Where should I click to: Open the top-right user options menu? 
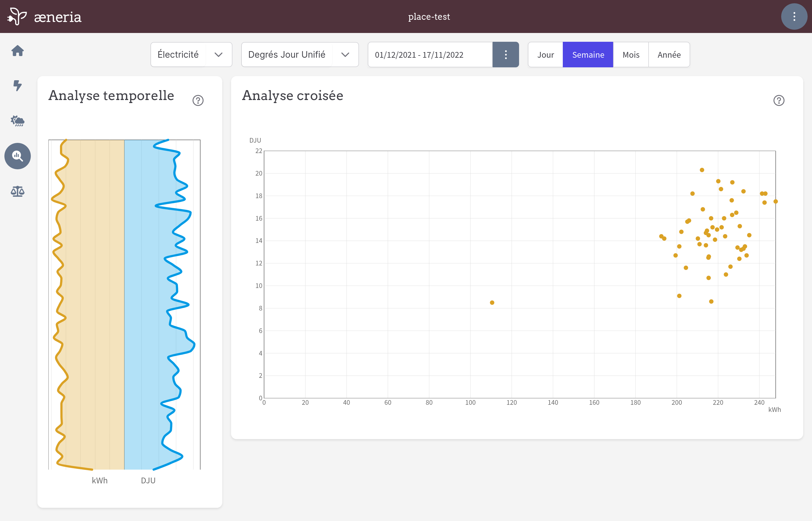(x=794, y=16)
